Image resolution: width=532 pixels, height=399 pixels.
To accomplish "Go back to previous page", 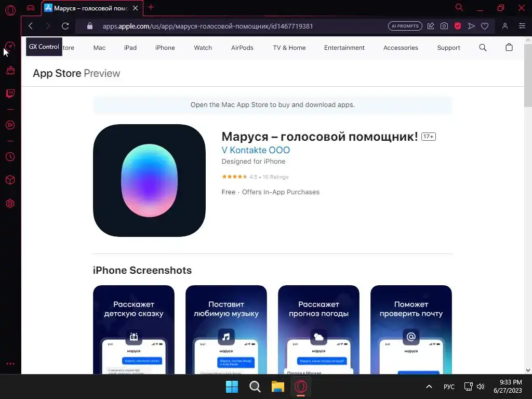I will (x=31, y=26).
